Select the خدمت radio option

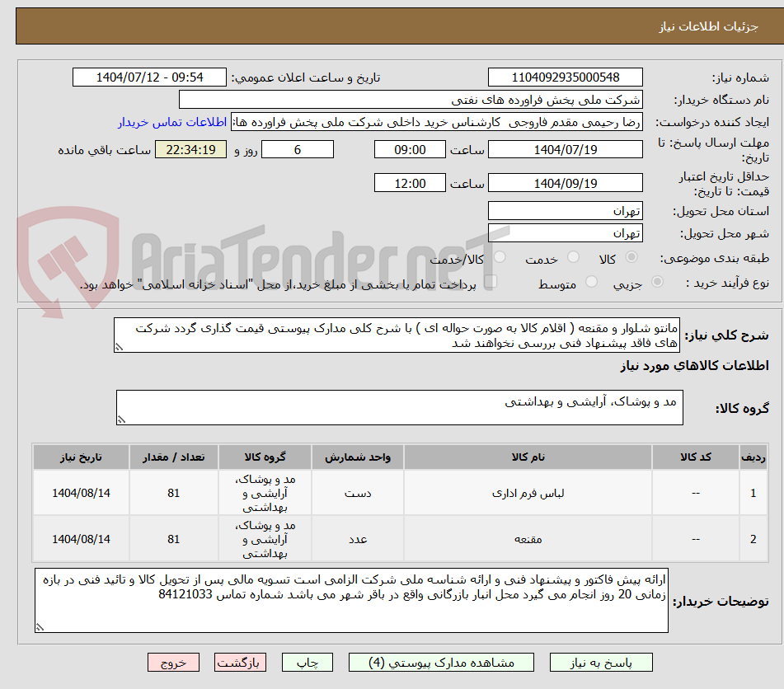pos(573,256)
